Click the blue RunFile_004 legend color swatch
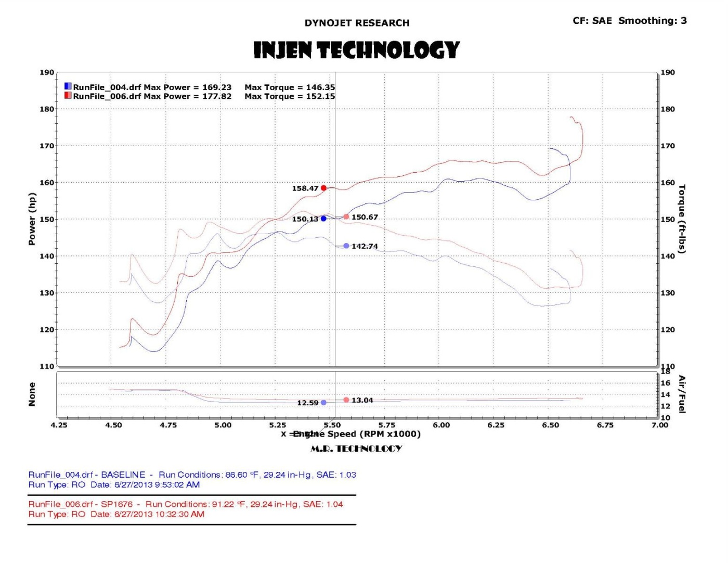The height and width of the screenshot is (563, 728). point(68,86)
